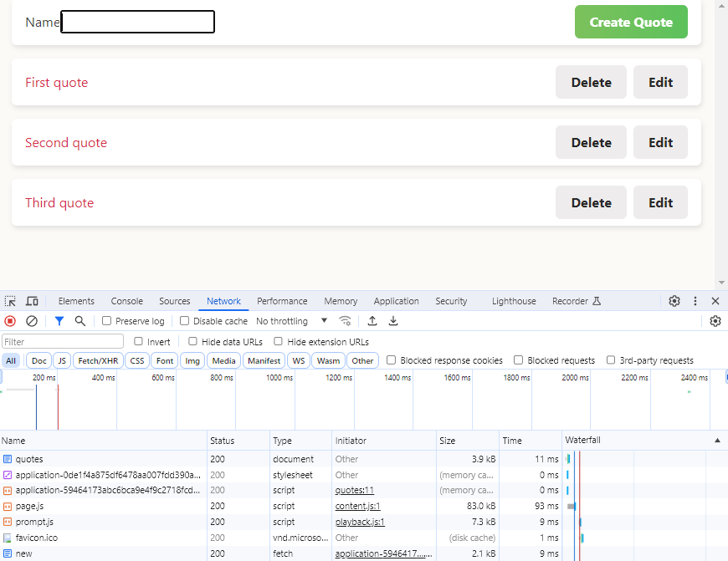Screen dimensions: 728x561
Task: Tick Blocked requests checkbox
Action: [x=519, y=360]
